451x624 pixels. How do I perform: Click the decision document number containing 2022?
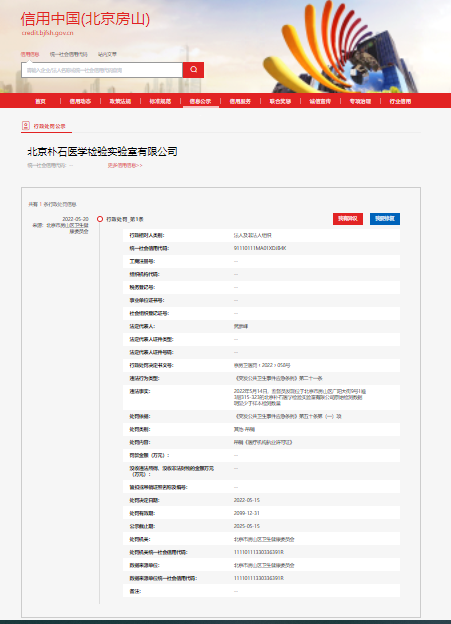click(262, 365)
